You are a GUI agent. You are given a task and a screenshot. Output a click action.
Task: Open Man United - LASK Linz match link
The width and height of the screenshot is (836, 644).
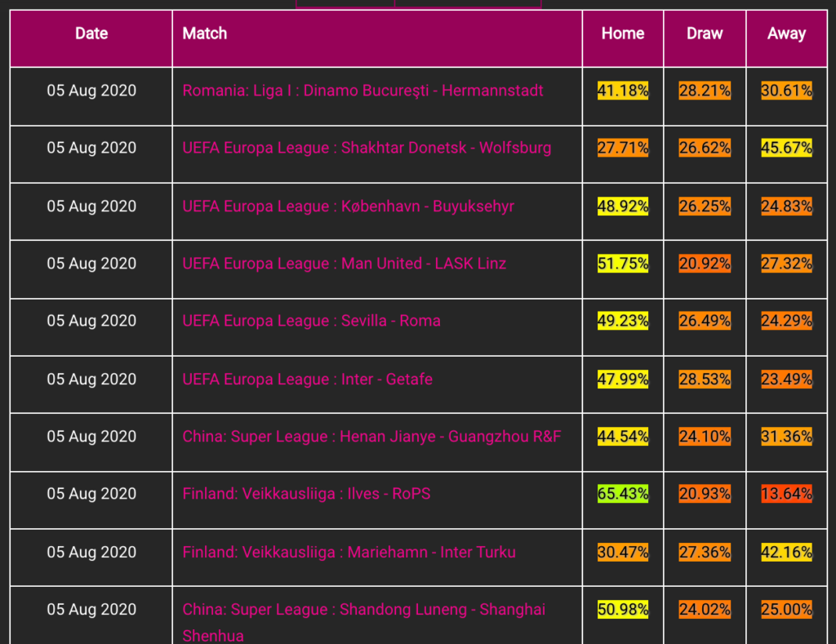tap(345, 264)
